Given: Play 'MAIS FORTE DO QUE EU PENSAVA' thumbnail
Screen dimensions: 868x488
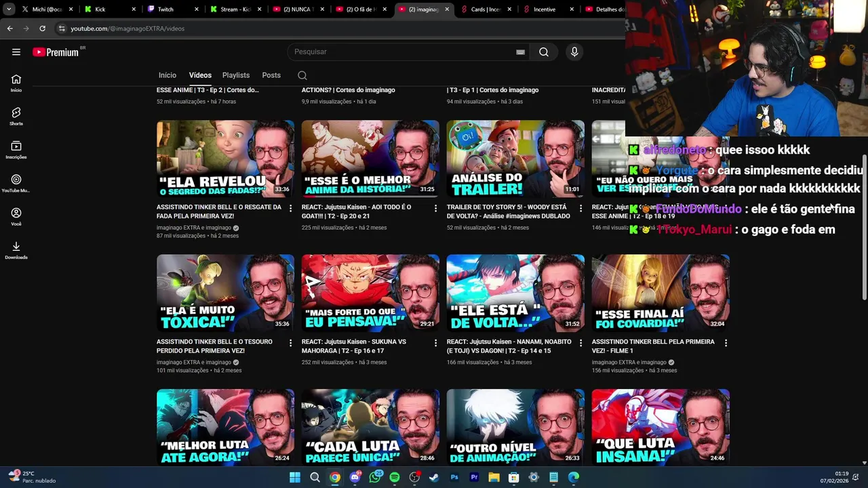Looking at the screenshot, I should point(370,293).
